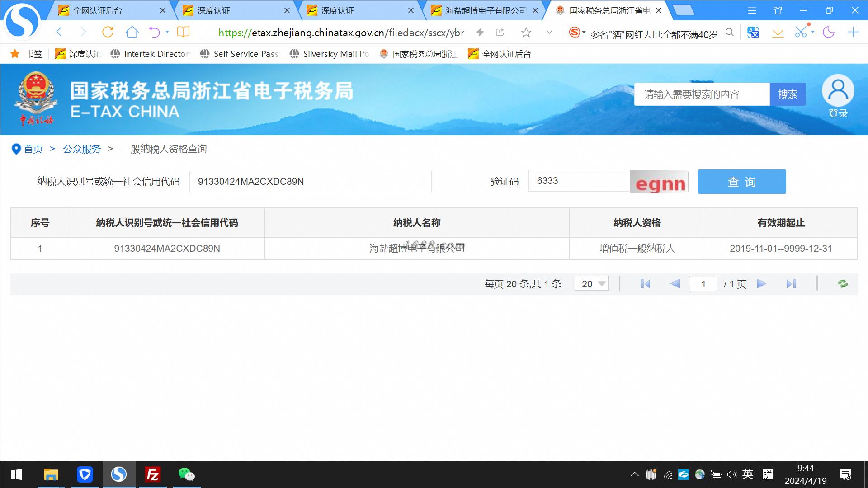Open the Silversky Mail Po bookmark
This screenshot has height=488, width=868.
pyautogui.click(x=330, y=54)
